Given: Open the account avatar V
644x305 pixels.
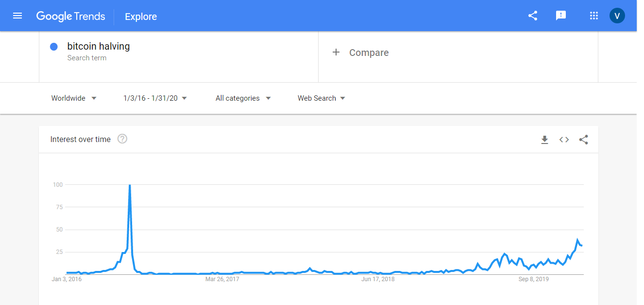Looking at the screenshot, I should (x=617, y=16).
